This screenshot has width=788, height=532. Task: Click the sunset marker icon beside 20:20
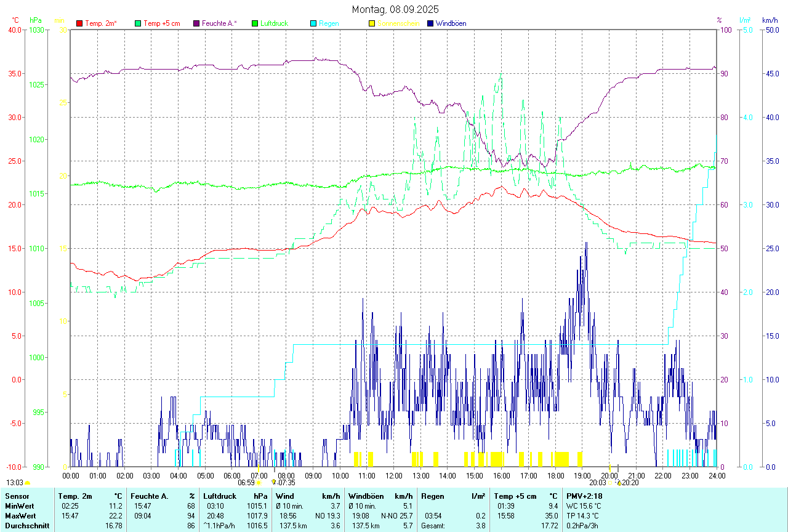[x=619, y=483]
